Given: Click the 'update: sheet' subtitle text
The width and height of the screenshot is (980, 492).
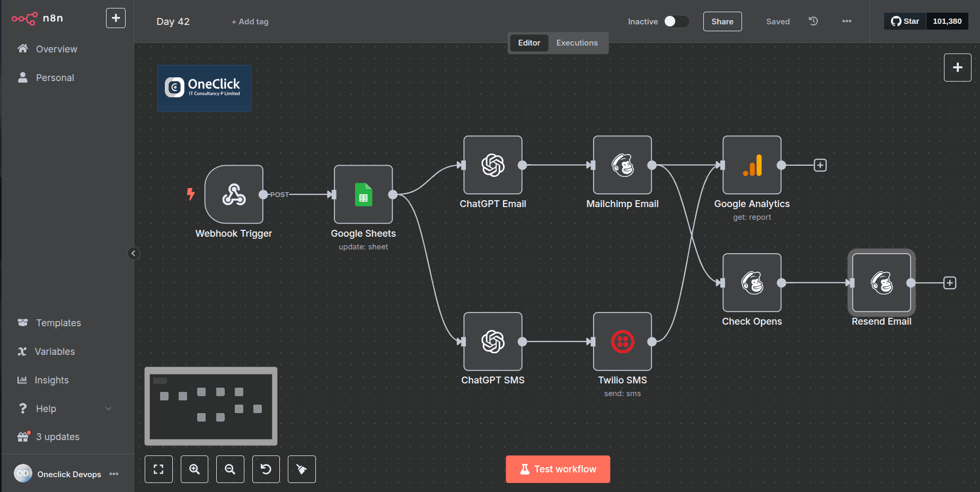Looking at the screenshot, I should [363, 247].
